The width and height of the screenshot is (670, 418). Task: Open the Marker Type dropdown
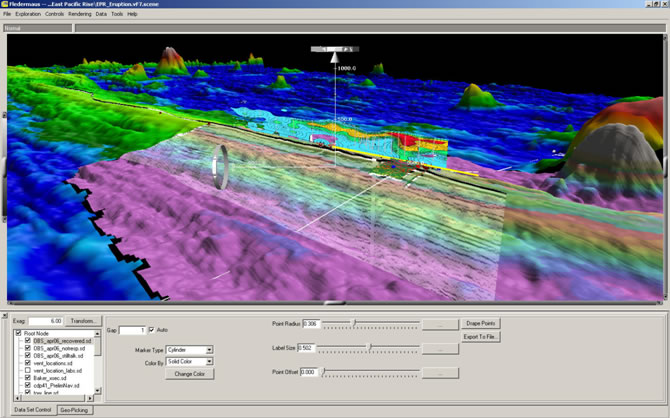point(209,350)
